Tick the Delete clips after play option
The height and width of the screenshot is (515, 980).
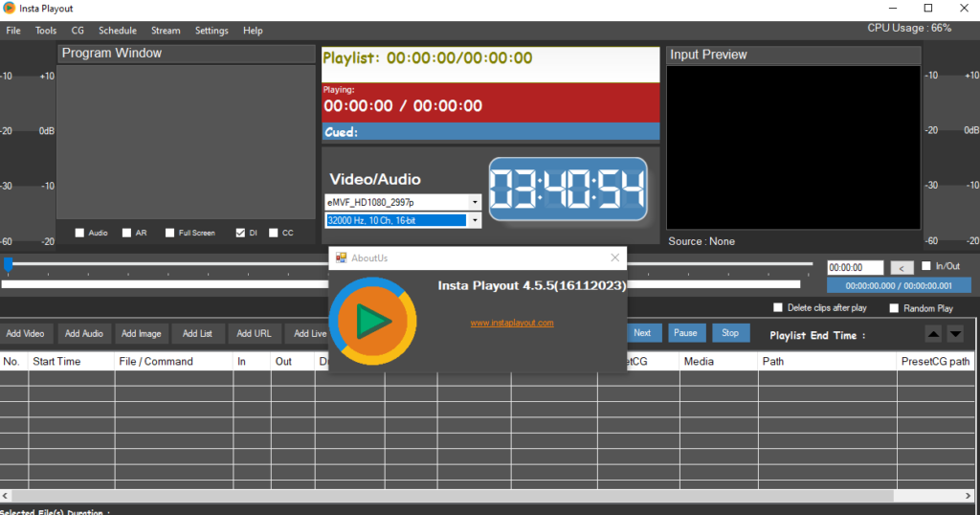[x=778, y=308]
